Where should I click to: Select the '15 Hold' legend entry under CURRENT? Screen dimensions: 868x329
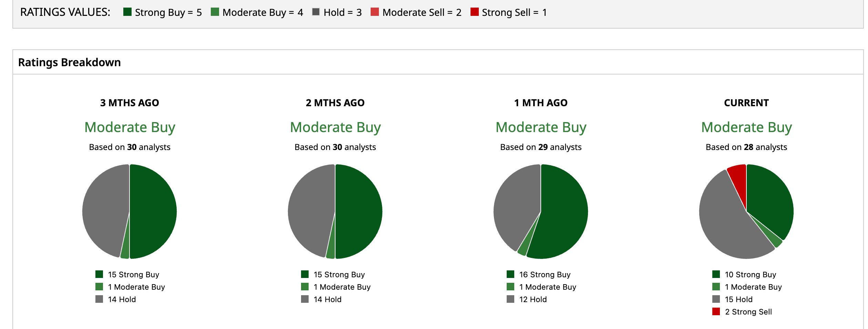click(x=733, y=299)
